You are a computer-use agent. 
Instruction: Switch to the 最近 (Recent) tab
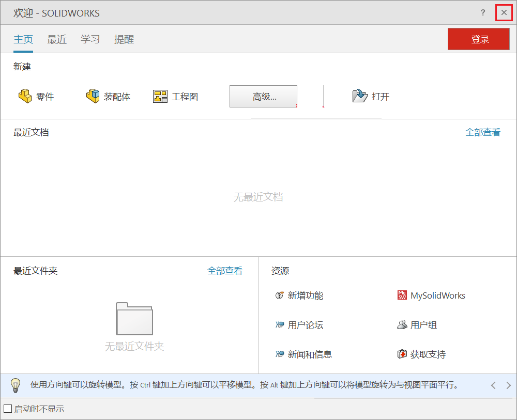(x=57, y=39)
